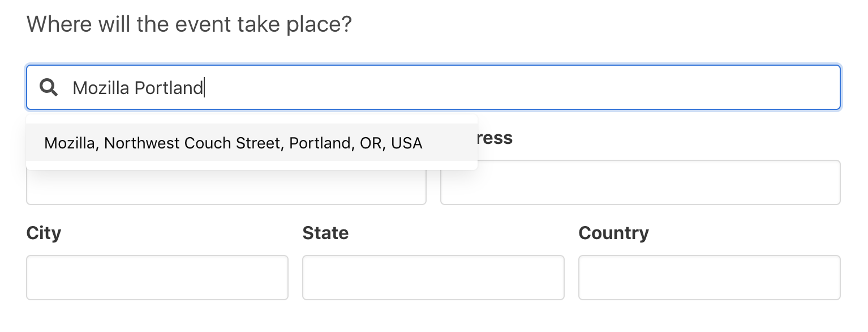Click the City field label
The image size is (868, 332).
(x=44, y=233)
